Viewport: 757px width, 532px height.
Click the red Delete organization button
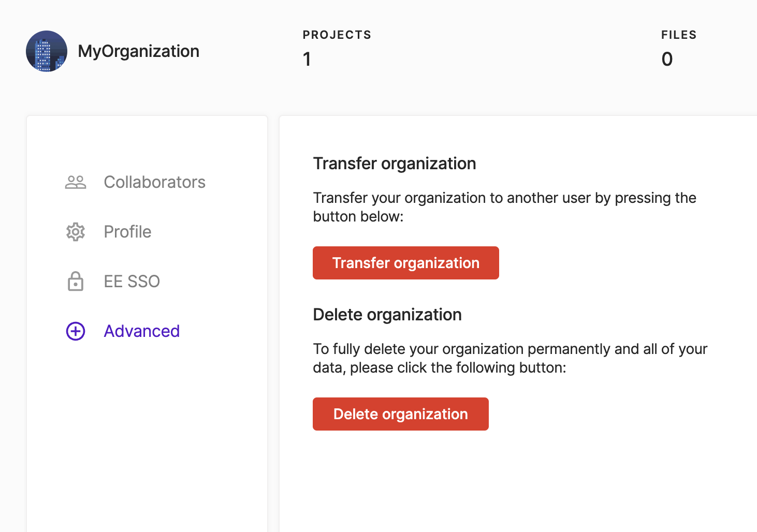pyautogui.click(x=401, y=414)
